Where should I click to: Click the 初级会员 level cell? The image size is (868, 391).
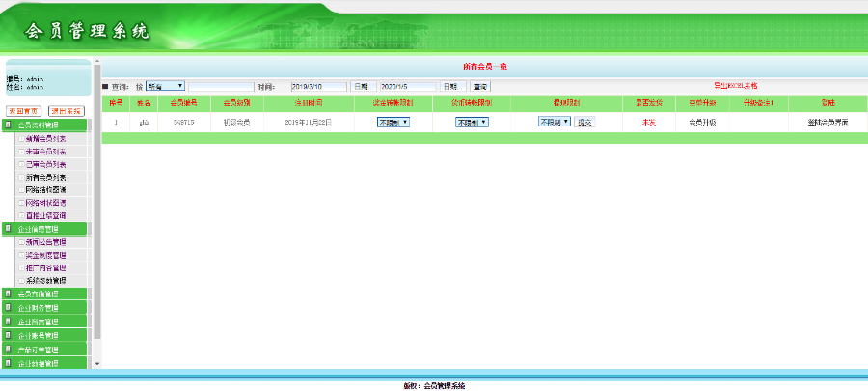point(237,122)
